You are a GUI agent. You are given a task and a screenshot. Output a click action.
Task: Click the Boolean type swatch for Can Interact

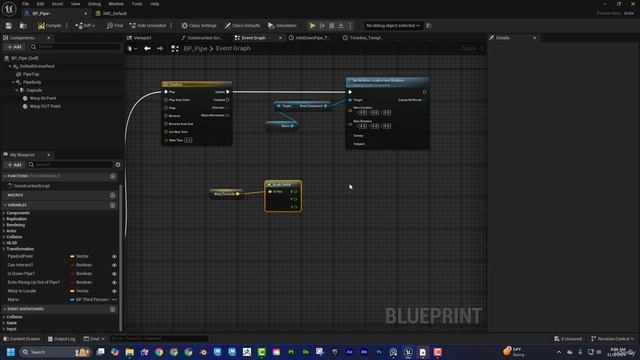click(x=72, y=265)
